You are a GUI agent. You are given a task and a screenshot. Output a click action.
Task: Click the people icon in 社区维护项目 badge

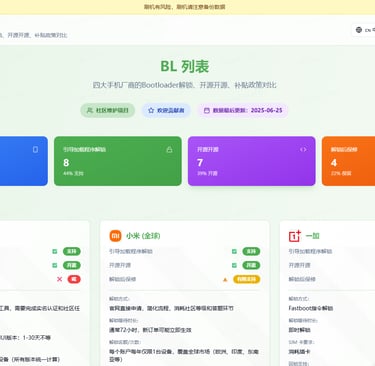point(89,110)
